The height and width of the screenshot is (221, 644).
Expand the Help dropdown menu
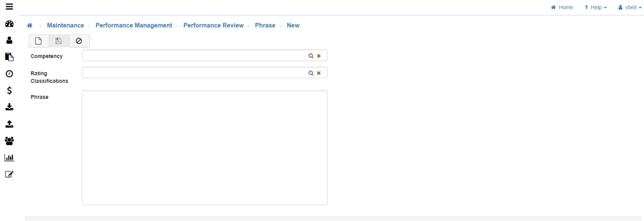pyautogui.click(x=595, y=7)
